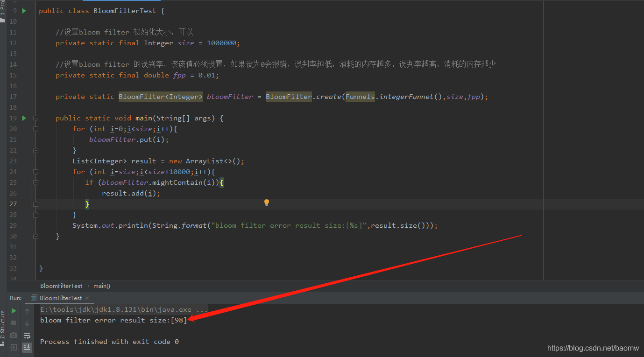The image size is (644, 357).
Task: Click the Run: label of the tool window
Action: click(15, 298)
